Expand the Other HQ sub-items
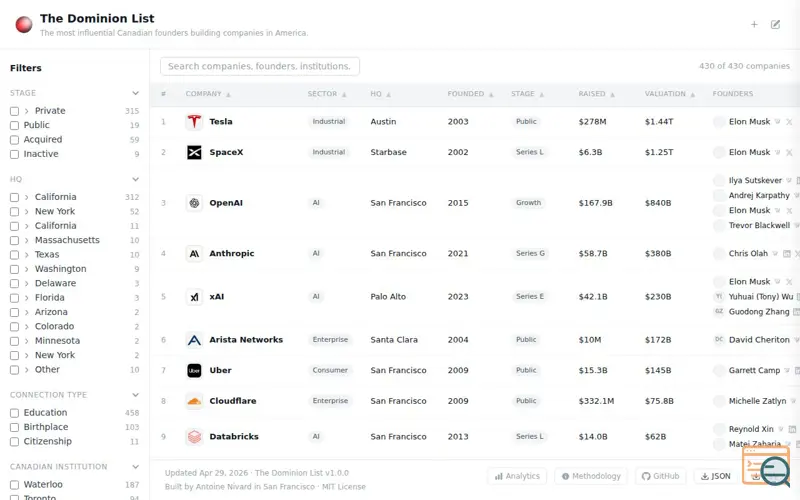The width and height of the screenshot is (800, 500). (x=27, y=369)
